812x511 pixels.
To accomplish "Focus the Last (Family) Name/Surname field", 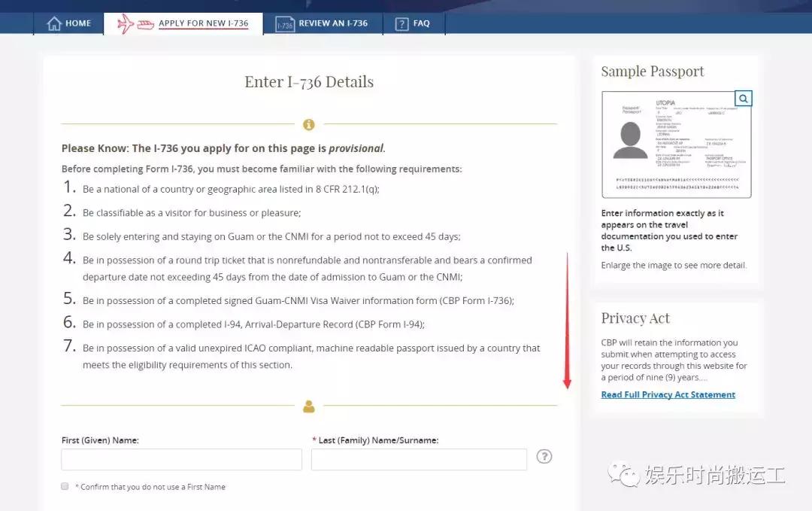I will pyautogui.click(x=419, y=459).
